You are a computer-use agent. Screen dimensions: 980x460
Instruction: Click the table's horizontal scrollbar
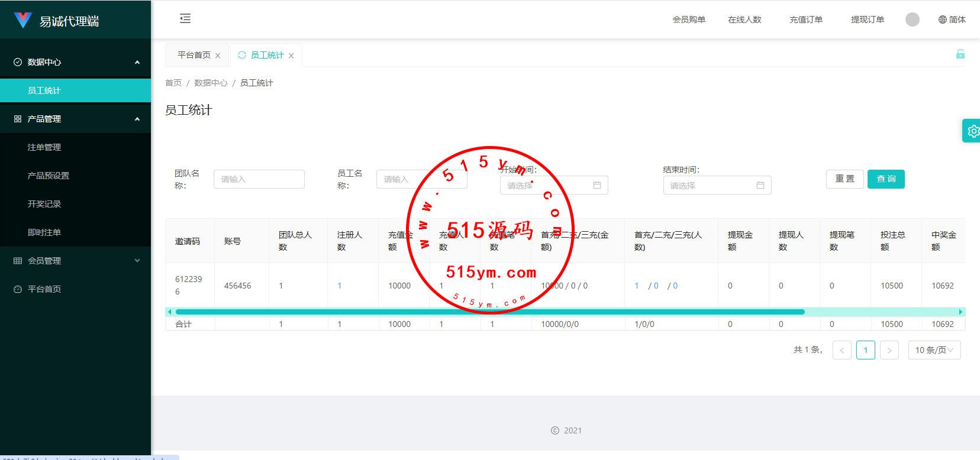(x=489, y=312)
